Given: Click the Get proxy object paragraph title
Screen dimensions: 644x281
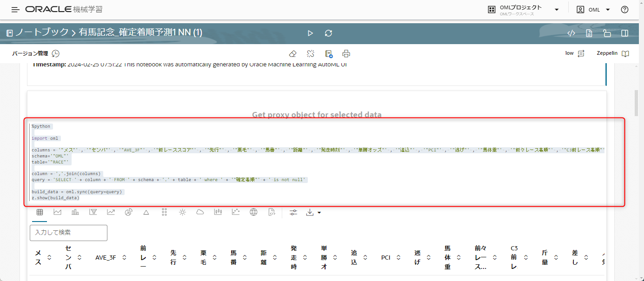Looking at the screenshot, I should click(317, 114).
